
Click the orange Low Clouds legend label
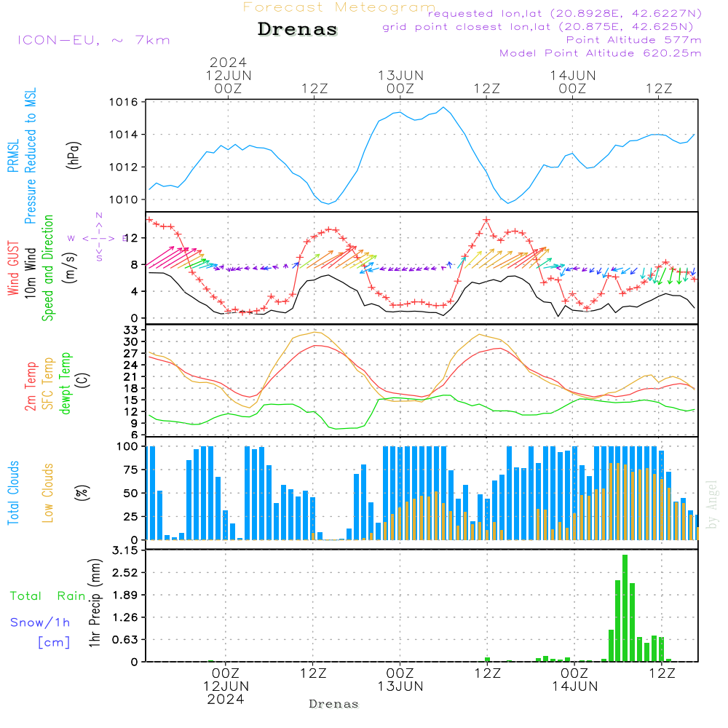(49, 493)
